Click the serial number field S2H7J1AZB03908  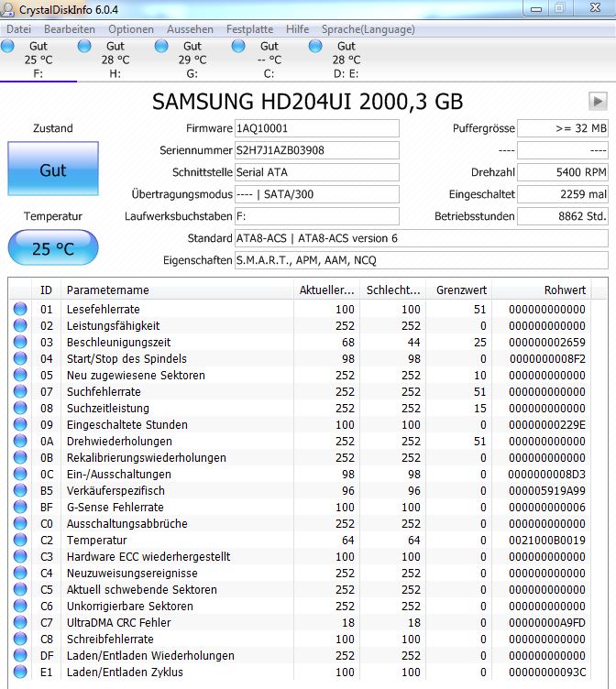317,150
